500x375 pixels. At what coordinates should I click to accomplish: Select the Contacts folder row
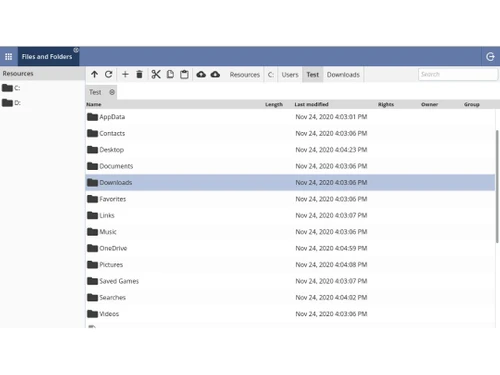click(290, 133)
